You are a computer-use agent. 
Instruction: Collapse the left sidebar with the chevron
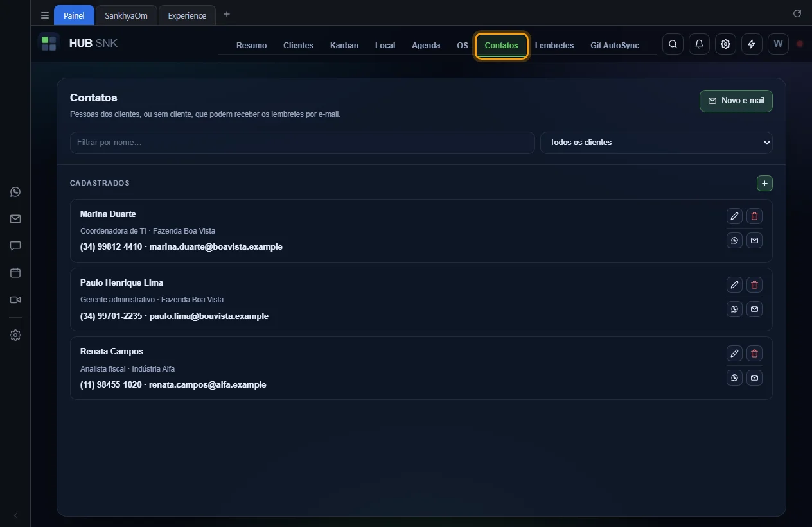point(15,515)
